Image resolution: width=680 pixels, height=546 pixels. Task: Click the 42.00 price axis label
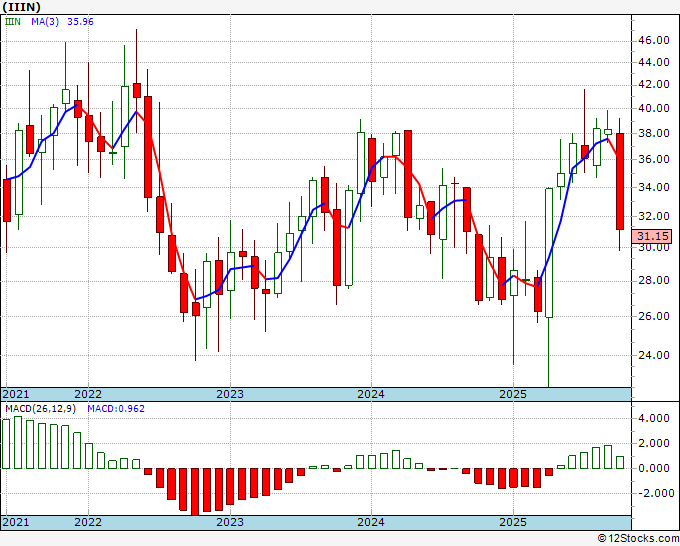click(x=654, y=85)
